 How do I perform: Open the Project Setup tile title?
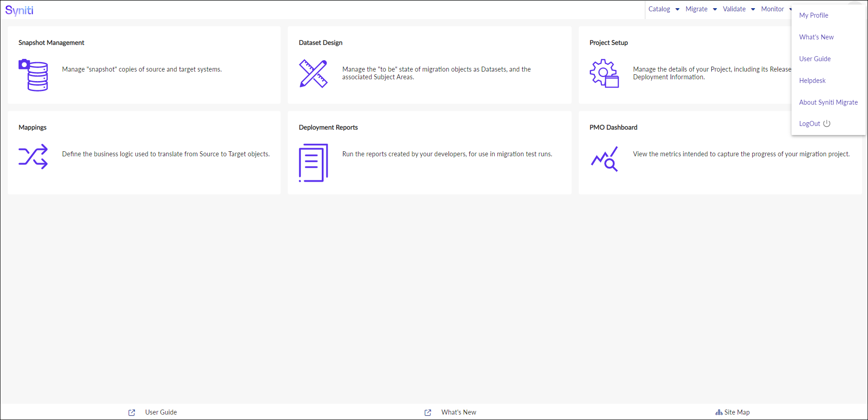(609, 43)
